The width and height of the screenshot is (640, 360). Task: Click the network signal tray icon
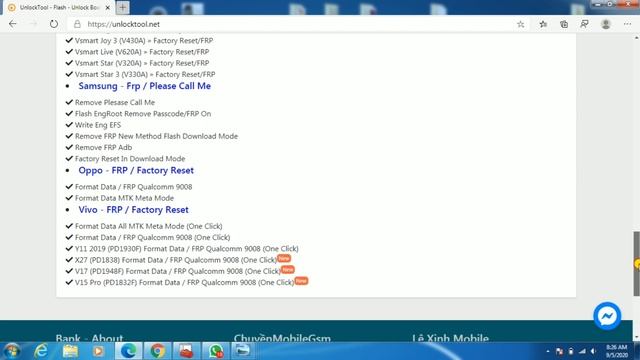click(x=582, y=351)
